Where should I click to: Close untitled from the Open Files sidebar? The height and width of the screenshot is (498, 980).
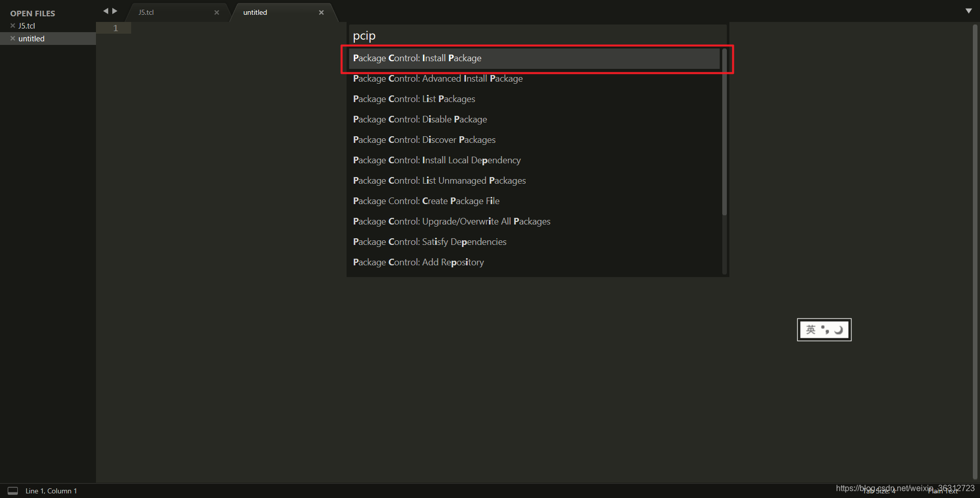tap(13, 38)
